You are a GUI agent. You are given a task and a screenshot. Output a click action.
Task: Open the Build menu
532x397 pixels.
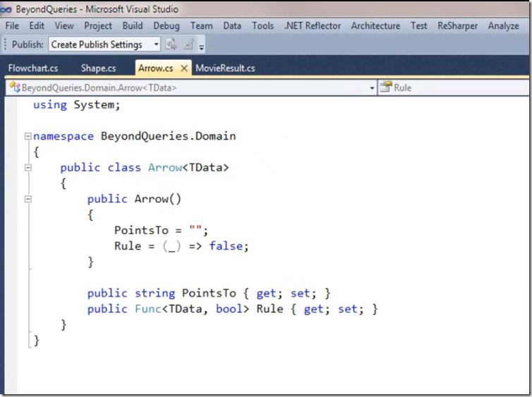click(x=133, y=26)
